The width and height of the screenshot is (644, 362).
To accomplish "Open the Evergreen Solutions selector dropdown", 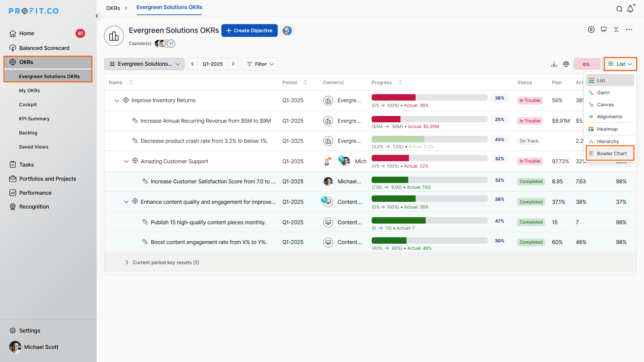I will tap(144, 64).
